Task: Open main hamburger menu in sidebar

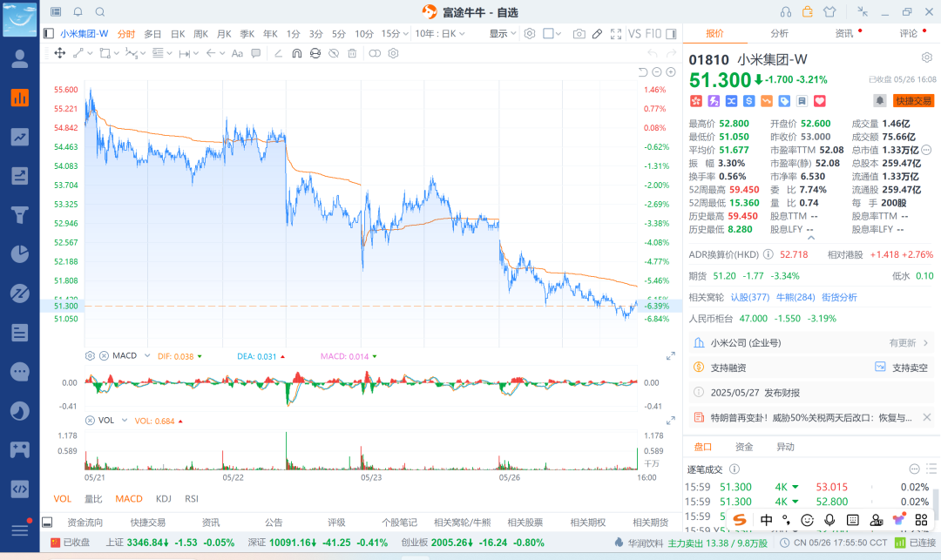Action: pos(20,530)
